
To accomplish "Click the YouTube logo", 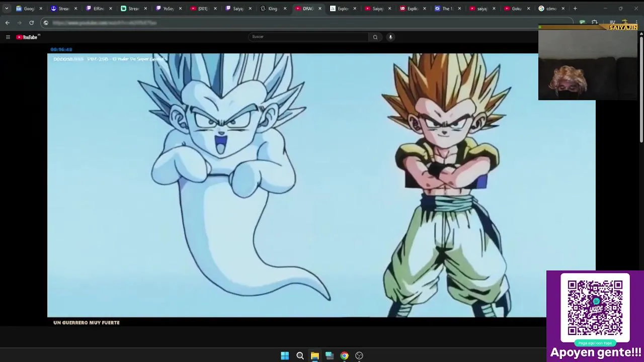I will click(x=28, y=37).
